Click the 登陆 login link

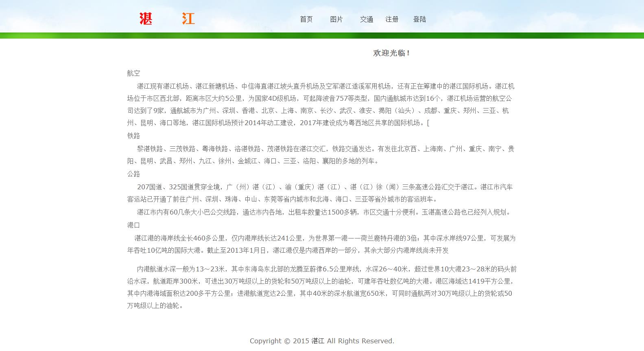(419, 19)
